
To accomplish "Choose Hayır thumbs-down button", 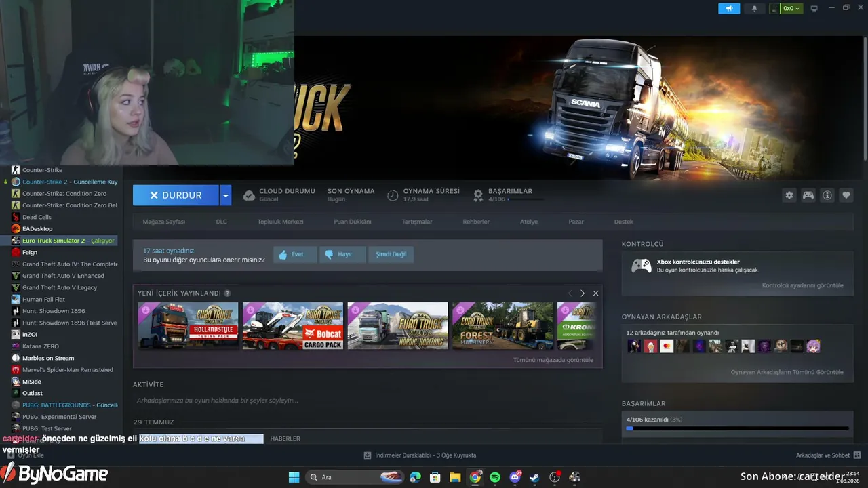I will 342,254.
